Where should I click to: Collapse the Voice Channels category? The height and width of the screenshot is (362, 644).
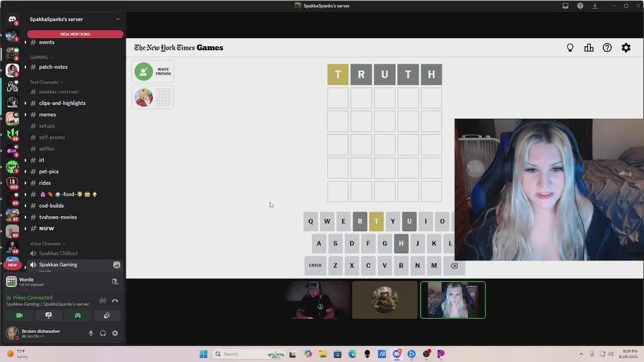47,244
